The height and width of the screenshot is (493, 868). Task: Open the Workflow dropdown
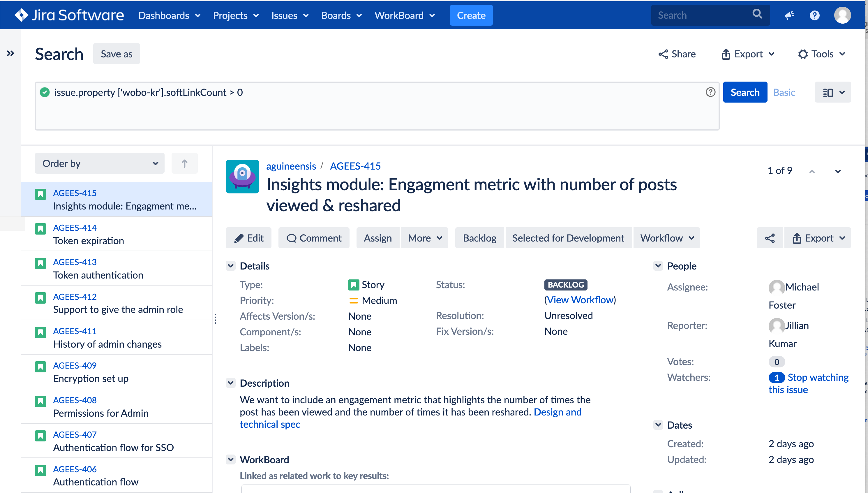pos(667,238)
